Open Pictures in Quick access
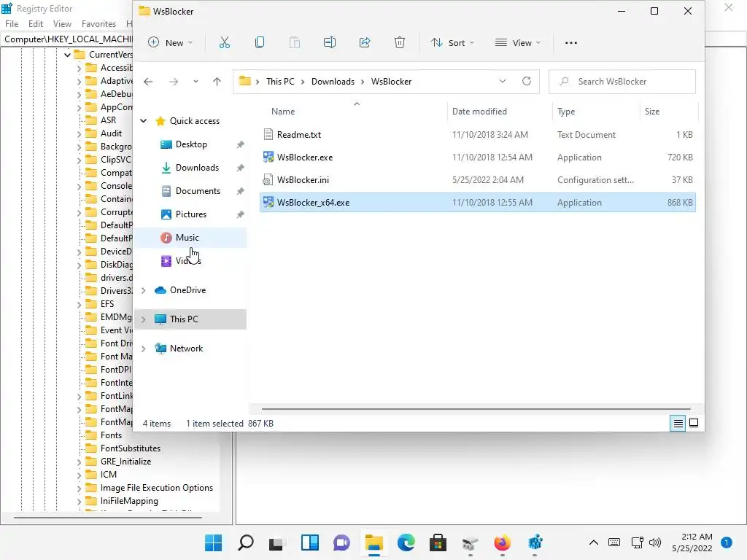The width and height of the screenshot is (747, 560). click(190, 214)
